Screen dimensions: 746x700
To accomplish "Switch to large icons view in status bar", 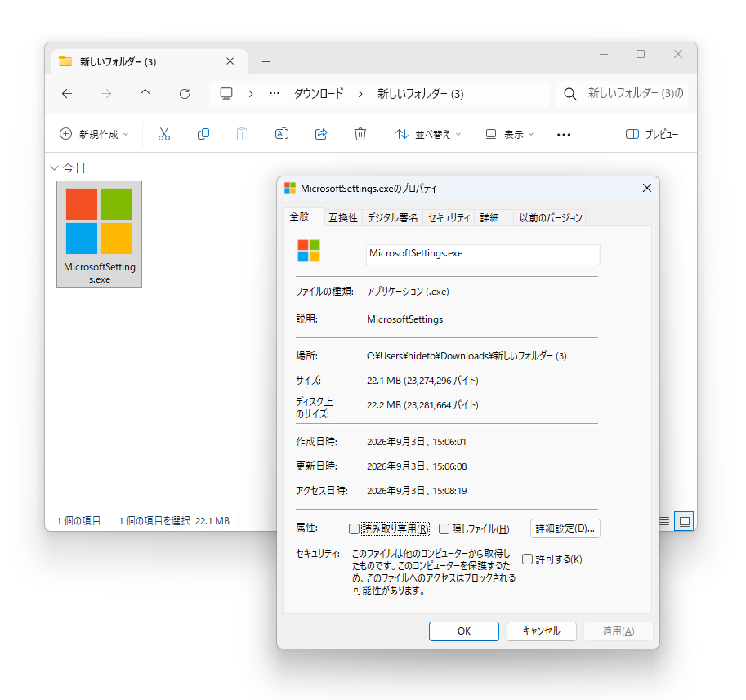I will coord(684,521).
